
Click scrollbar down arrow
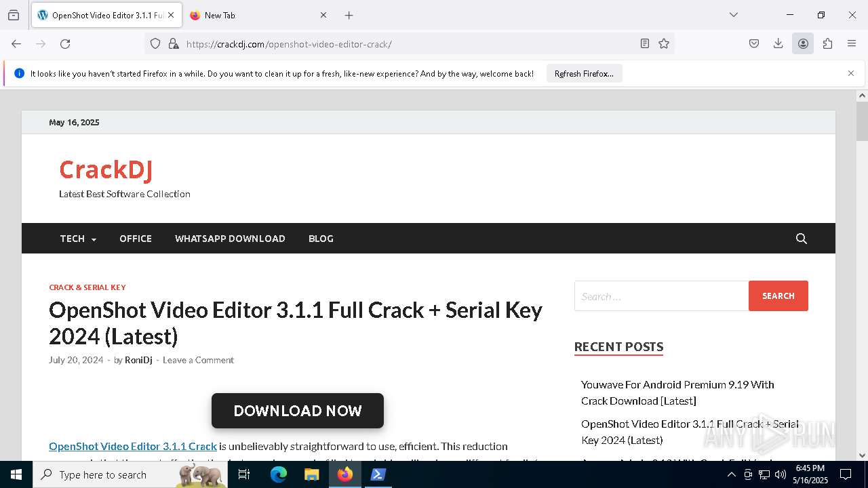click(862, 455)
